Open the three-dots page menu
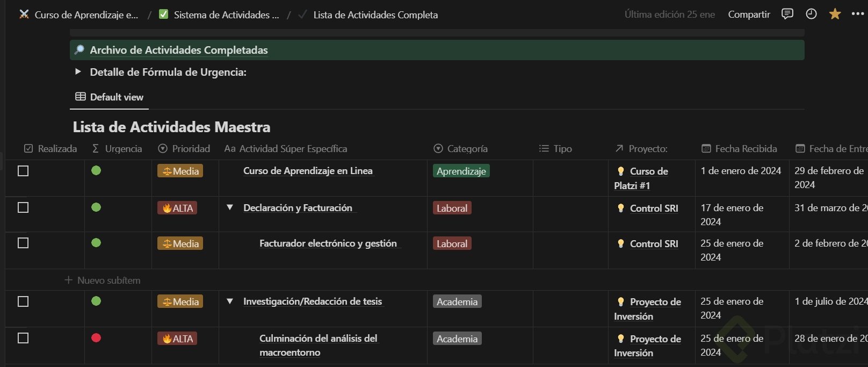Viewport: 868px width, 367px height. pos(858,14)
